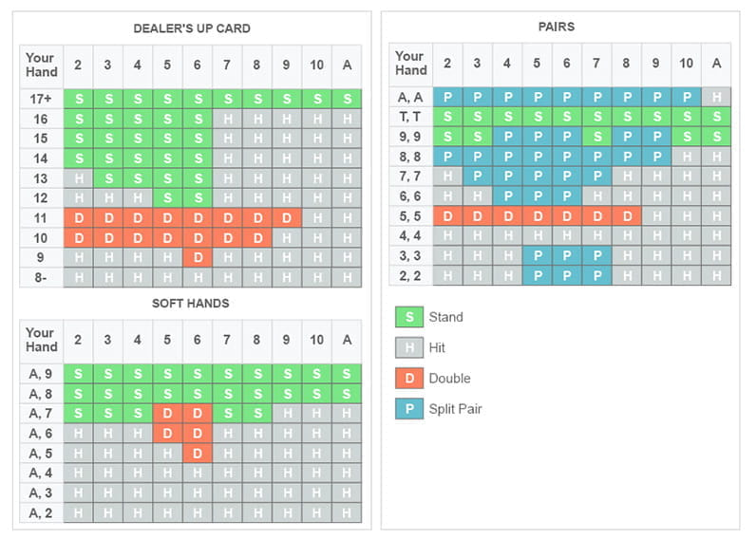
Task: Select Double cell for A,5 versus dealer 6
Action: click(x=197, y=453)
